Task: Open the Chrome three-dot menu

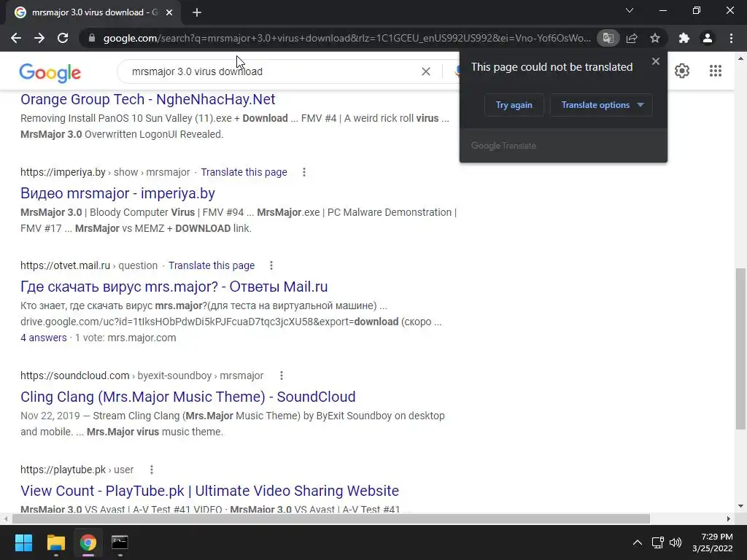Action: point(731,38)
